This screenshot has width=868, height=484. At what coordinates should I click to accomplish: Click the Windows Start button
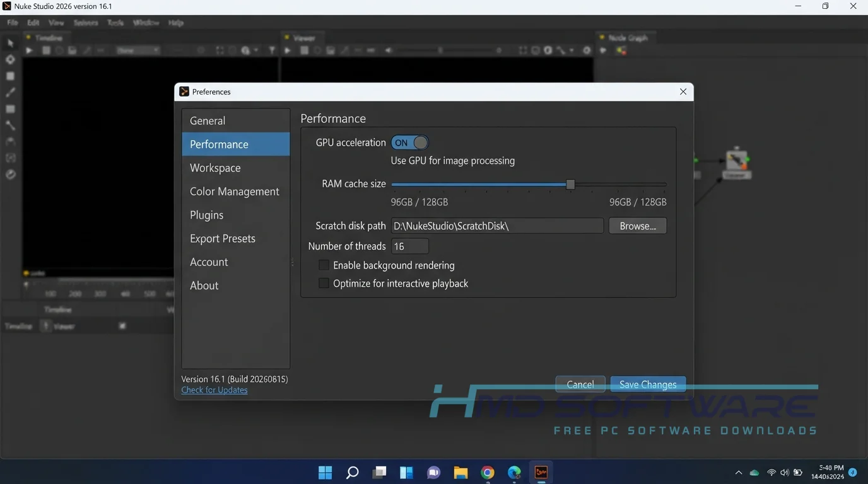pos(325,473)
